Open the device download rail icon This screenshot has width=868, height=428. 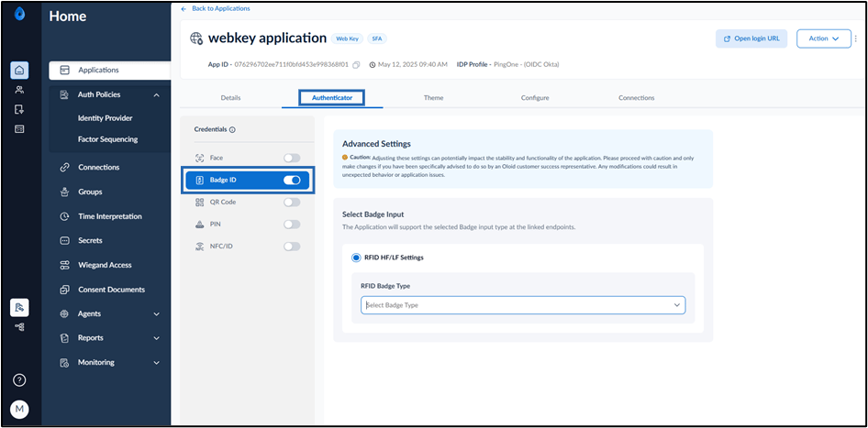point(19,109)
